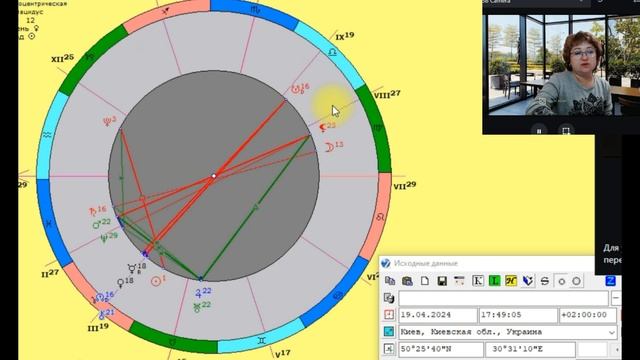Click the Scorpio sign on blue zodiac segment
This screenshot has height=360, width=640.
pyautogui.click(x=256, y=10)
